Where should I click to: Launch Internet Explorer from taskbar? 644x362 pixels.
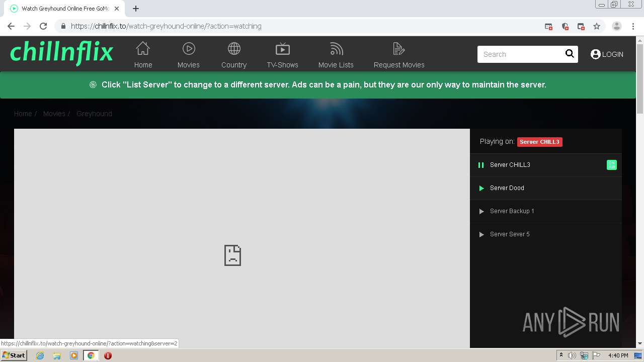[x=40, y=355]
